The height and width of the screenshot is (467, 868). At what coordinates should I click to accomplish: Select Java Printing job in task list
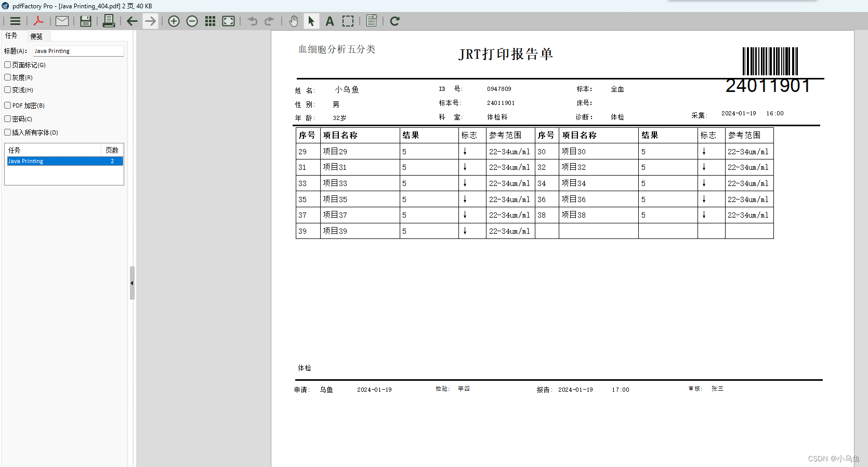point(65,161)
